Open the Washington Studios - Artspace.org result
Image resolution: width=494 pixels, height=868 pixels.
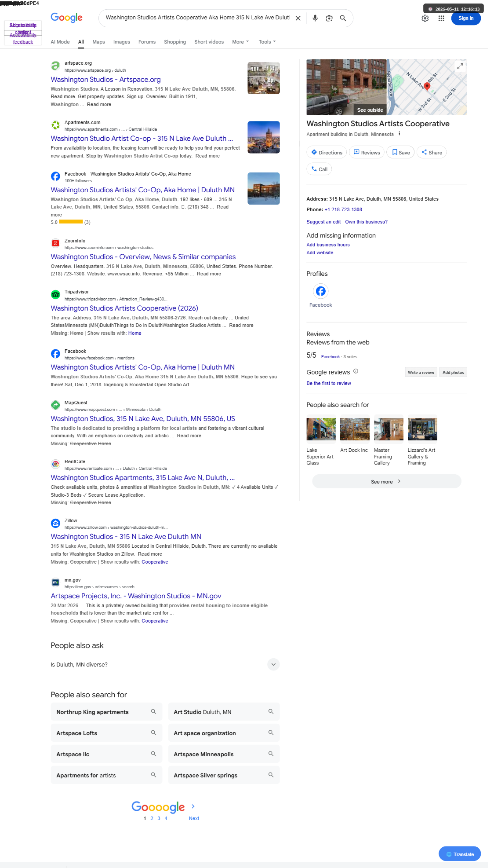pyautogui.click(x=105, y=80)
